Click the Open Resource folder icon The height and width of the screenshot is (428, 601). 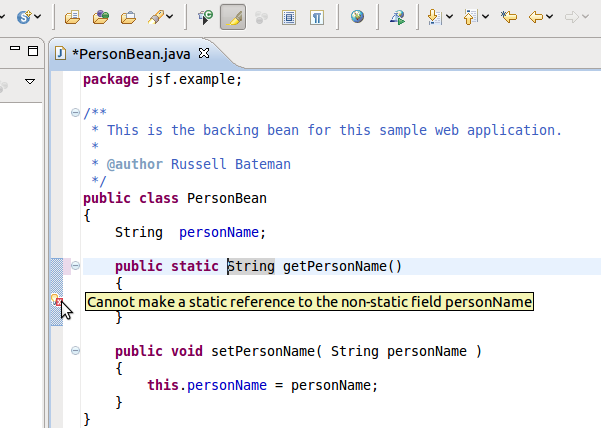pyautogui.click(x=128, y=17)
